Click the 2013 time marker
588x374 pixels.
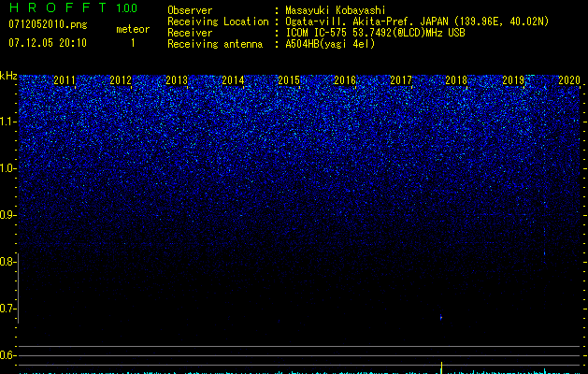177,80
